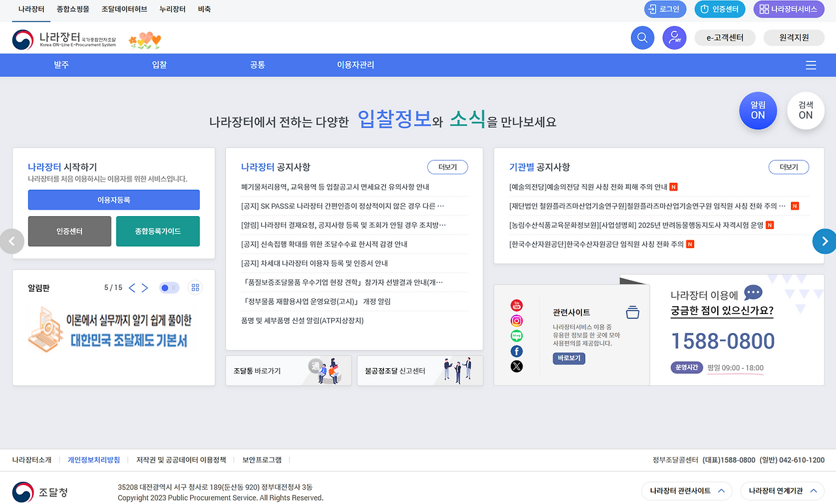Click the green 종합등록가이드 button

point(158,231)
